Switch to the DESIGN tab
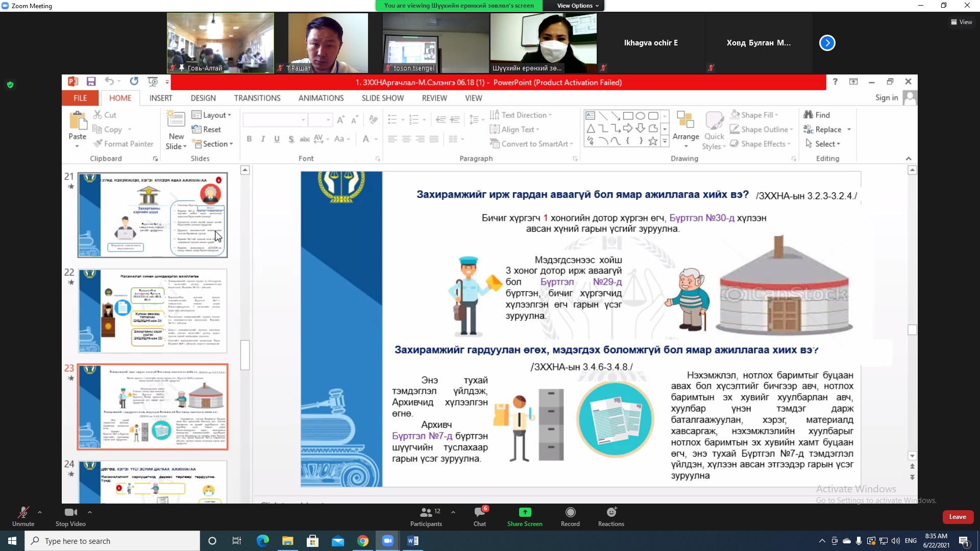The width and height of the screenshot is (980, 551). 203,98
